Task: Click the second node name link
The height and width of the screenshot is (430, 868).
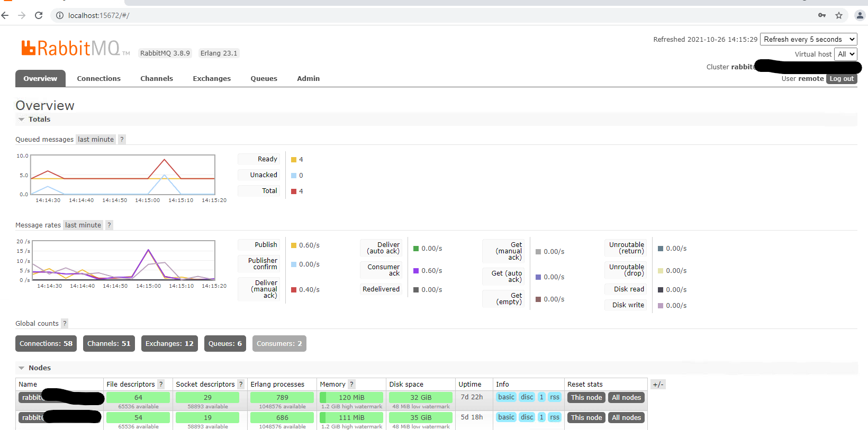Action: click(60, 418)
